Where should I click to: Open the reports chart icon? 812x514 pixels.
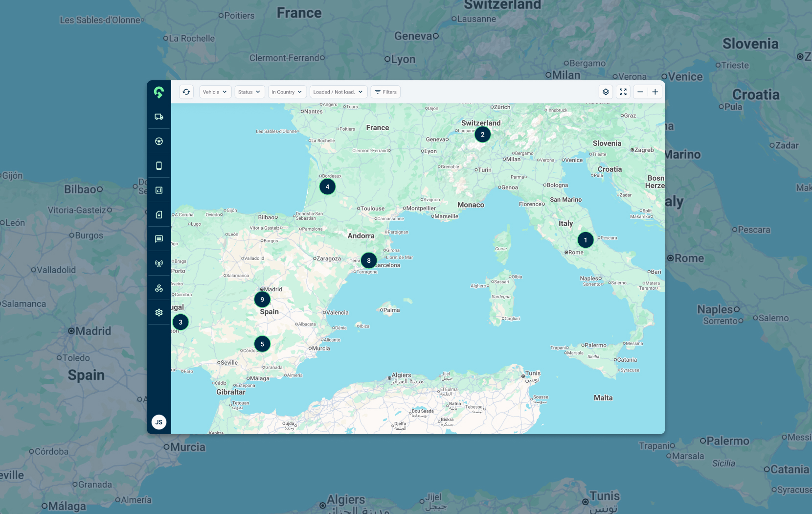[x=159, y=190]
